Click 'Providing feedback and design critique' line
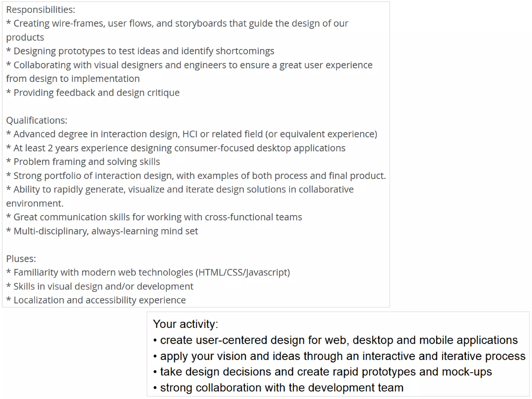Viewport: 532px width, 399px height. tap(93, 93)
